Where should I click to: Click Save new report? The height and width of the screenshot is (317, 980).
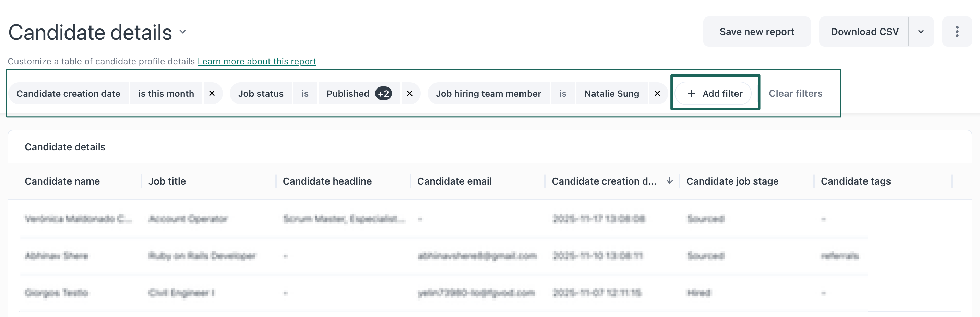[756, 32]
